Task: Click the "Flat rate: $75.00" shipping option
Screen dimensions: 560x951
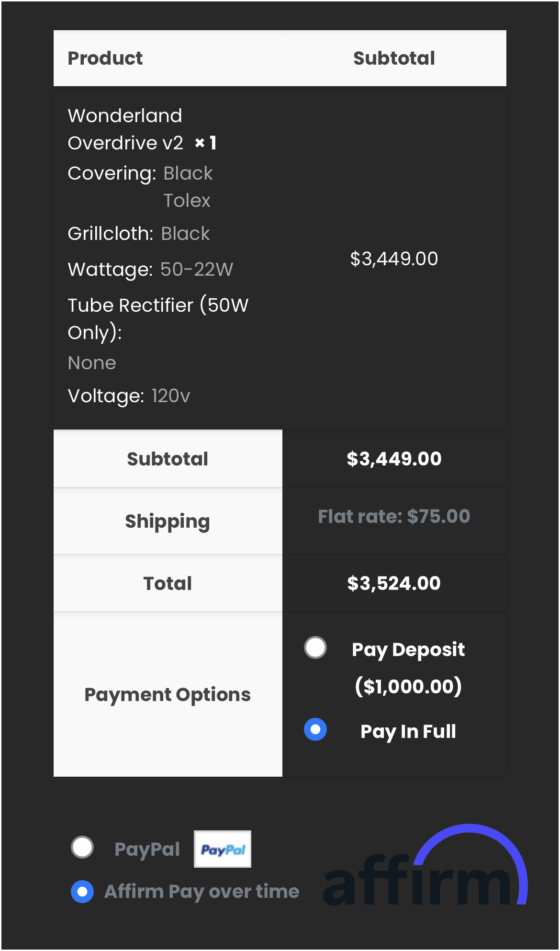Action: (394, 516)
